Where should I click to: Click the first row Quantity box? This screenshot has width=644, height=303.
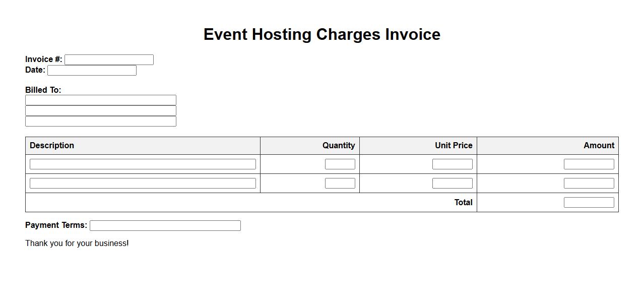click(x=340, y=164)
